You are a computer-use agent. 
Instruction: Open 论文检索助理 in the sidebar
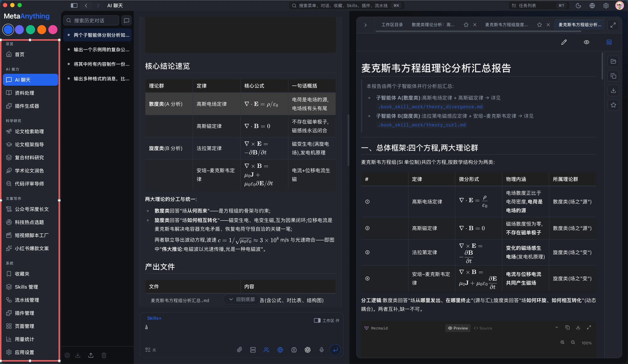pos(31,131)
